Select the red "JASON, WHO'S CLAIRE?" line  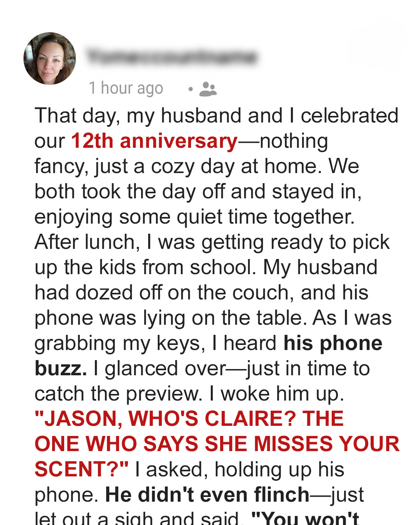coord(166,418)
